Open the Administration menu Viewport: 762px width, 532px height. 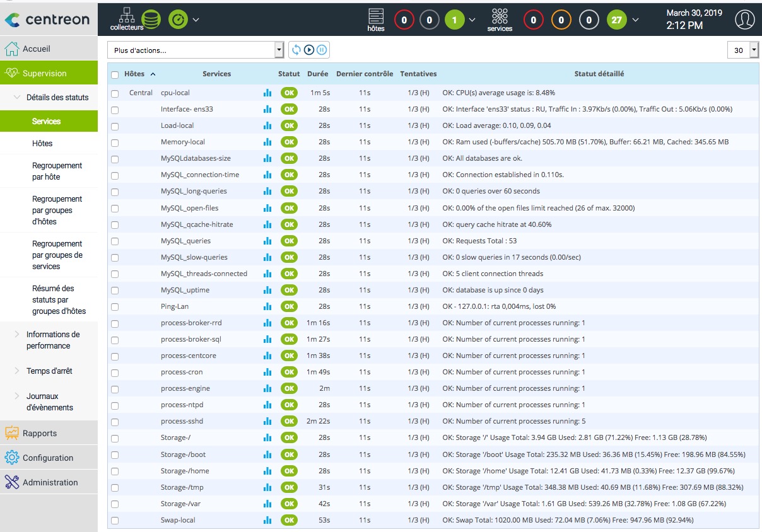(x=50, y=482)
